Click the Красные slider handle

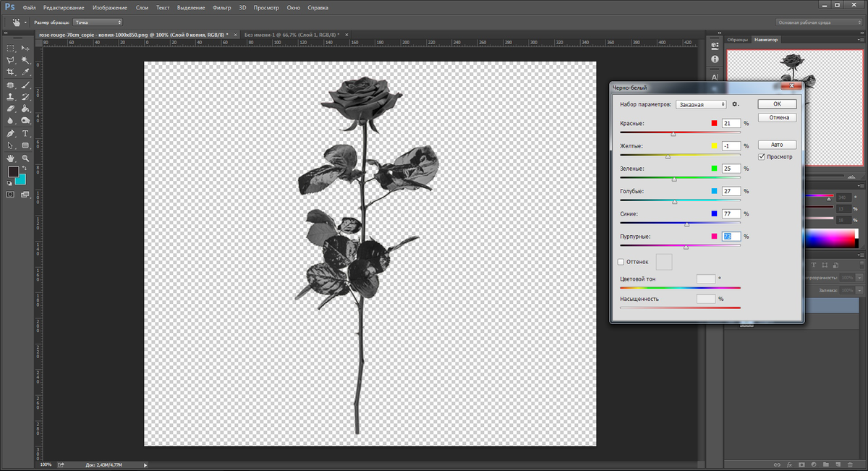tap(673, 134)
